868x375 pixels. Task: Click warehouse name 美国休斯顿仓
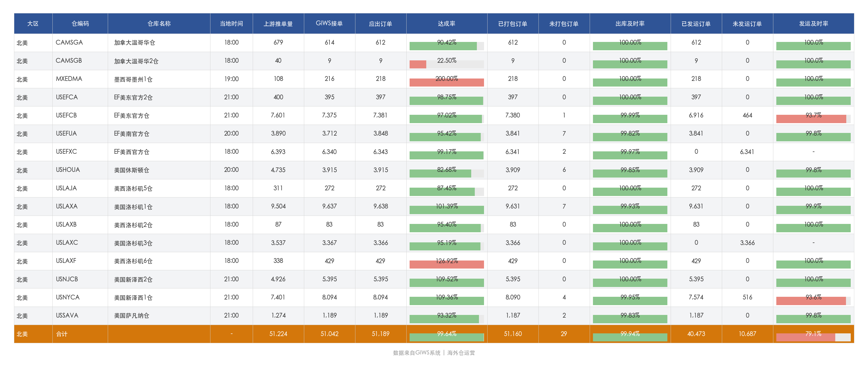click(x=131, y=170)
